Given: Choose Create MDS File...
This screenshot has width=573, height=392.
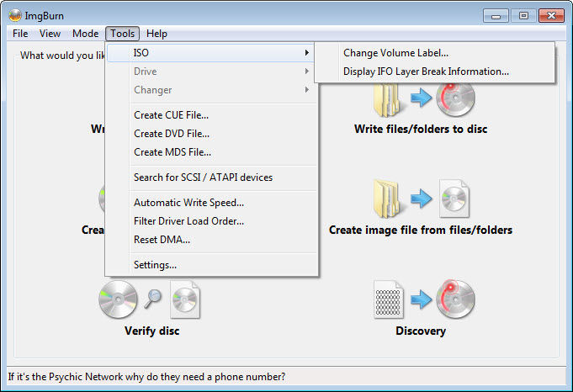Looking at the screenshot, I should coord(211,152).
